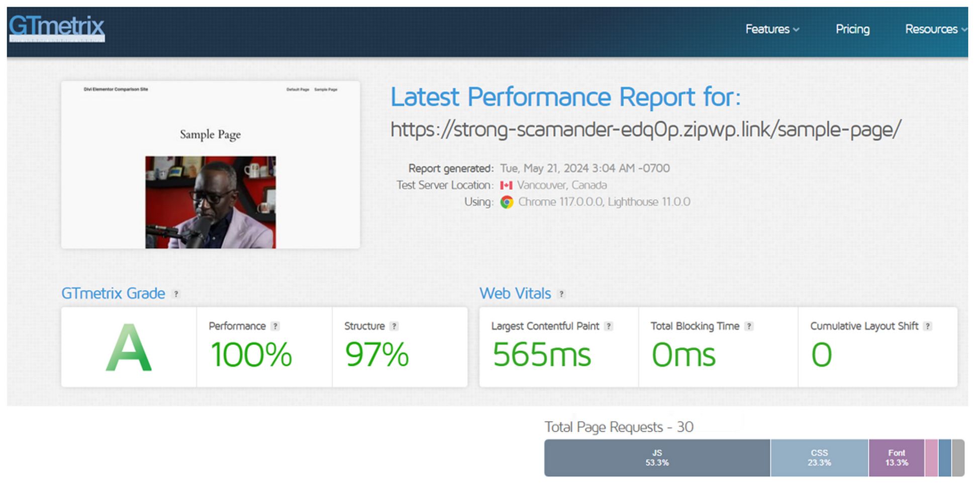The image size is (980, 499).
Task: Click the Largest Contentful Paint help icon
Action: pyautogui.click(x=610, y=326)
